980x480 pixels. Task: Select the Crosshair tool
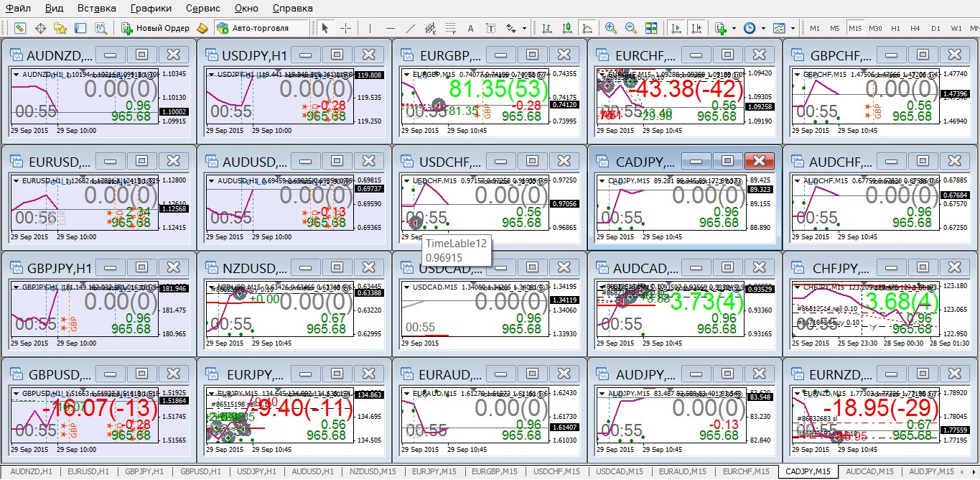(346, 28)
